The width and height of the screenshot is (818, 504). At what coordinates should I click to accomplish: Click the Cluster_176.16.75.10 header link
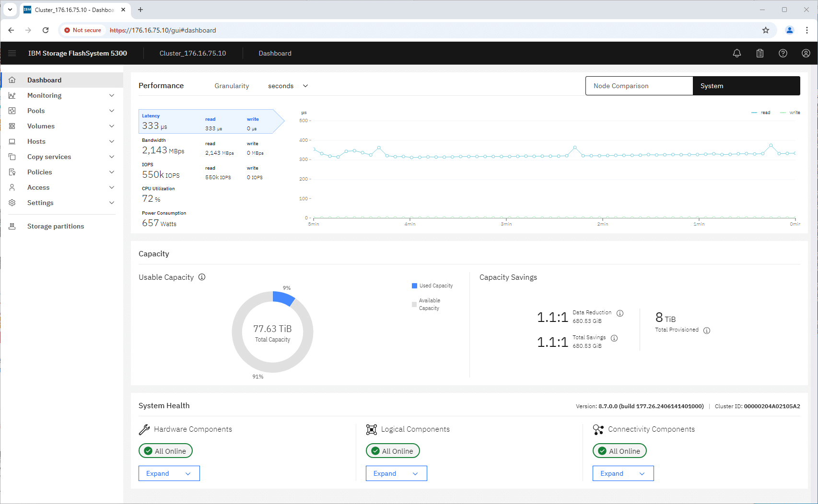[x=193, y=53]
